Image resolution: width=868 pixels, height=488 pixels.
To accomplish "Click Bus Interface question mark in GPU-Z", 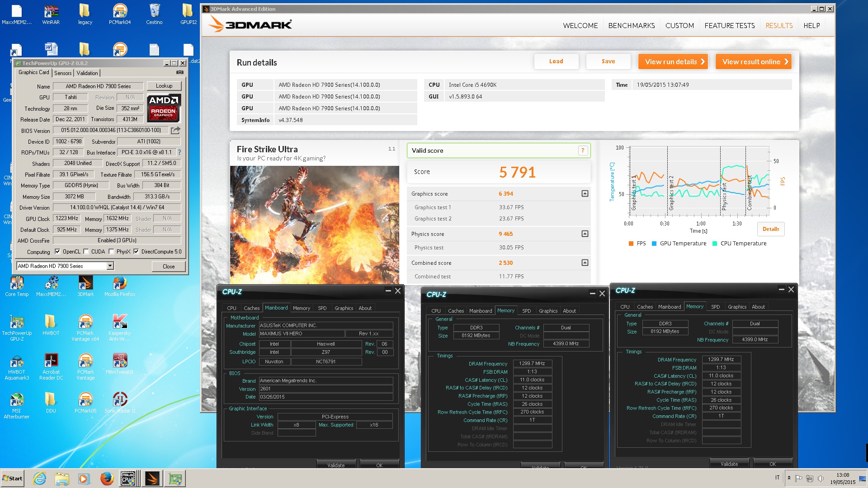I will pos(179,152).
